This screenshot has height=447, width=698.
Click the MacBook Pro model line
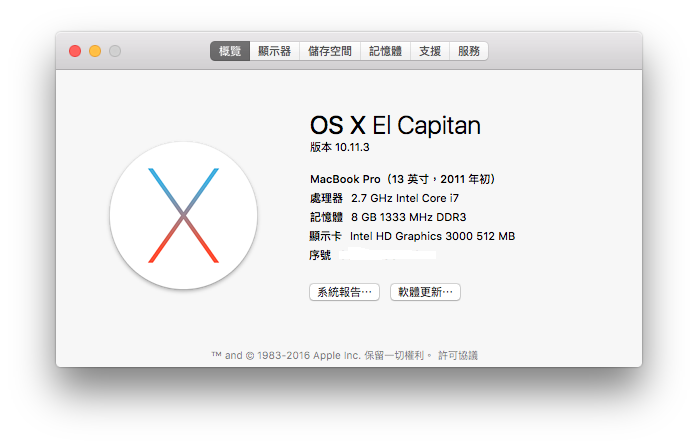tap(402, 179)
